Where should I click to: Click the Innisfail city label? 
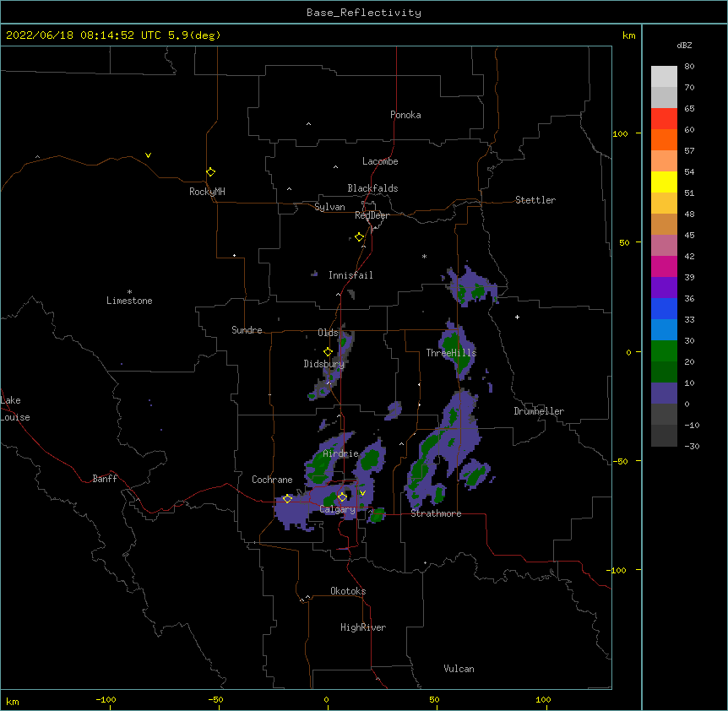click(x=350, y=275)
